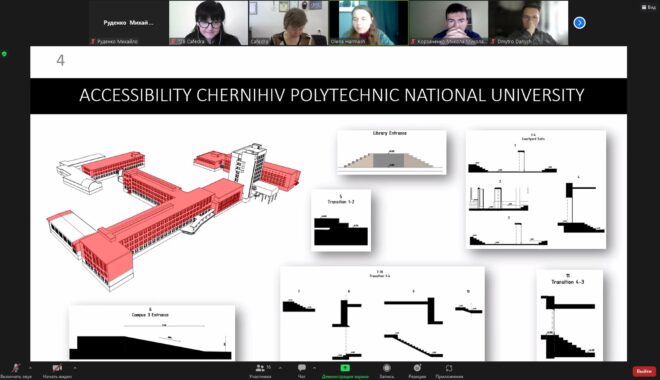Expand arrow next to Participants
The image size is (660, 380).
pyautogui.click(x=280, y=368)
